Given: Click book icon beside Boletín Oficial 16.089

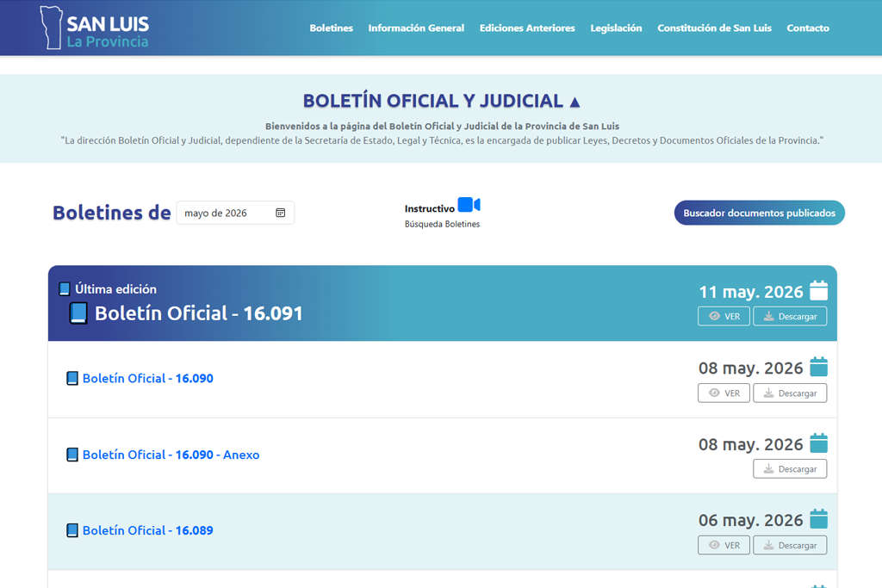Looking at the screenshot, I should [x=72, y=530].
